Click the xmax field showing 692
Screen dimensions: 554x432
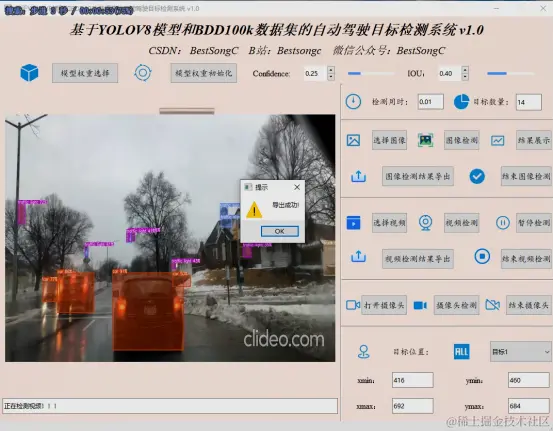pyautogui.click(x=413, y=406)
